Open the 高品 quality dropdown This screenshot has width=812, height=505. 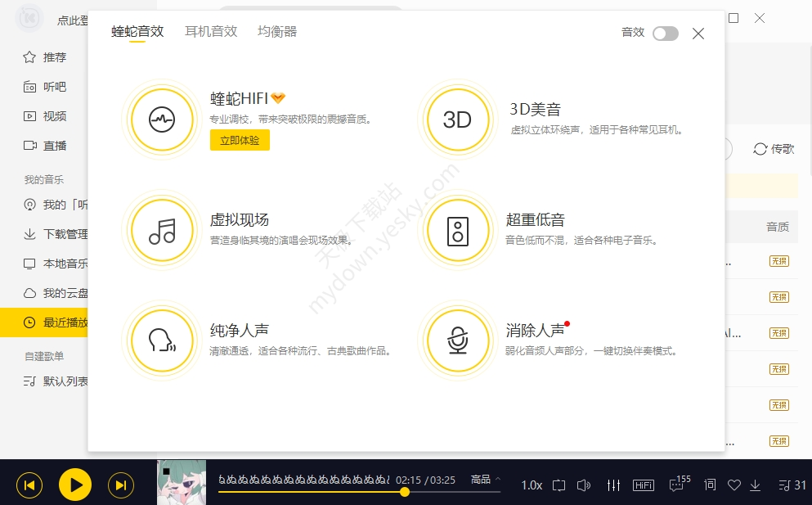pos(485,480)
